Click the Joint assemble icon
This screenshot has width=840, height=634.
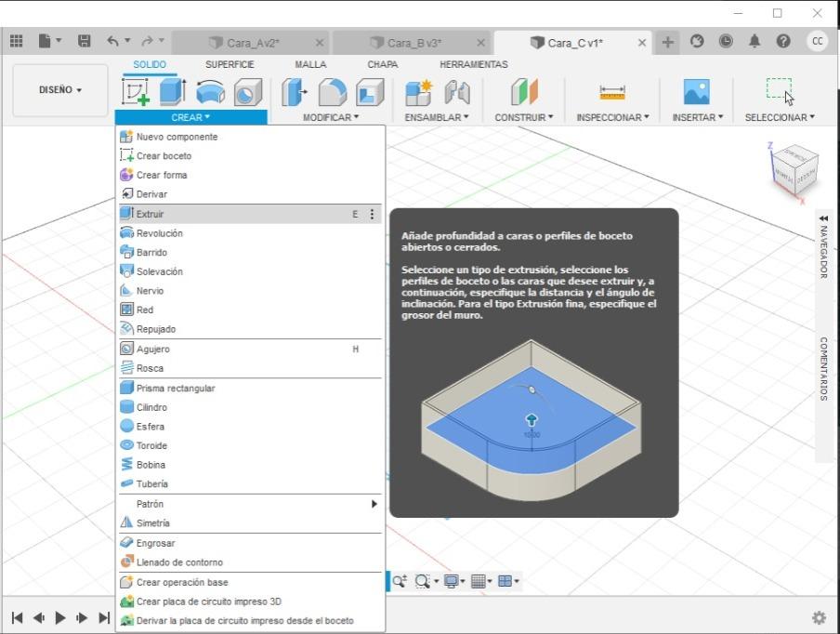click(457, 92)
